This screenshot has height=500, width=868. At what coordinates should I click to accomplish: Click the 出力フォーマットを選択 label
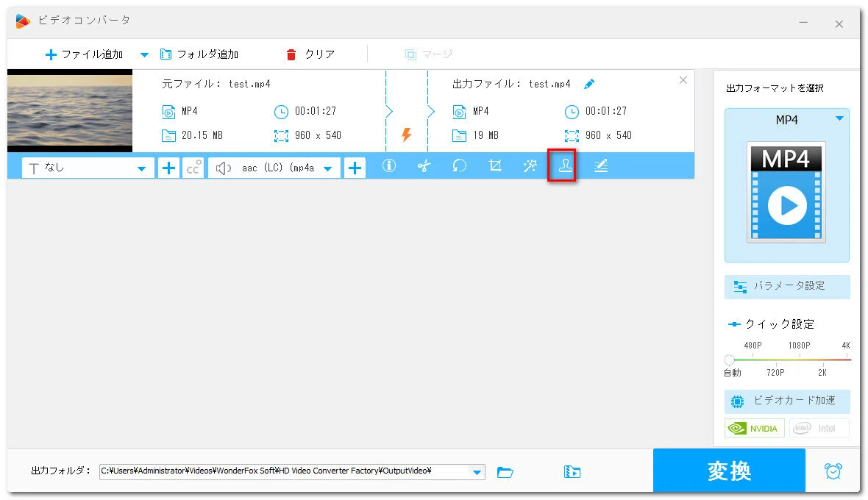click(775, 88)
